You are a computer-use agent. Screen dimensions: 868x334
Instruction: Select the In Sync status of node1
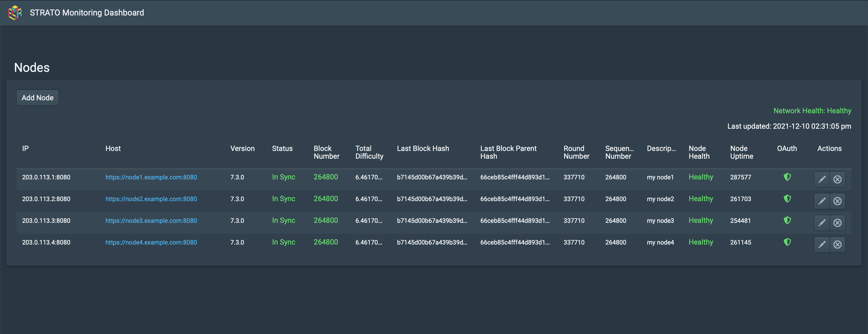[283, 177]
